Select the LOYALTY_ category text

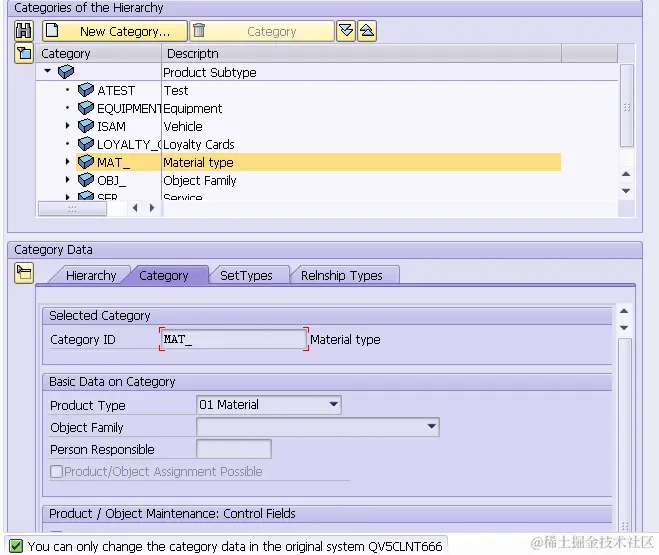pyautogui.click(x=129, y=145)
